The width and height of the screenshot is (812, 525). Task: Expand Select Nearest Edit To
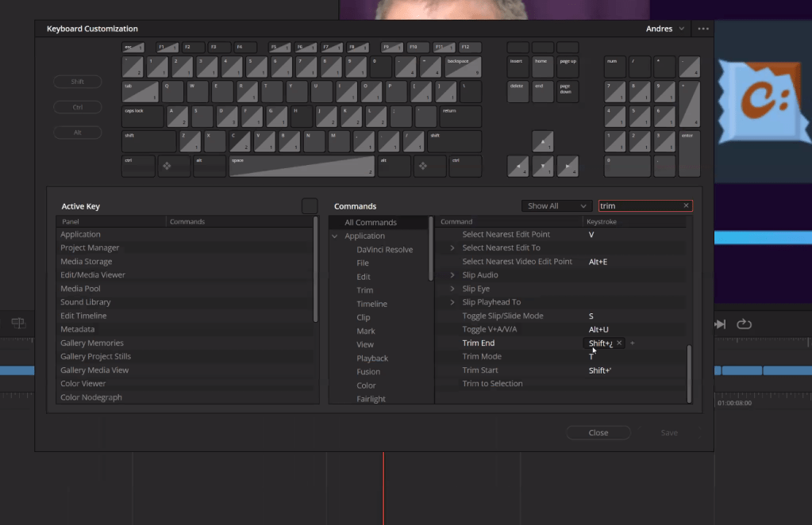pos(452,247)
